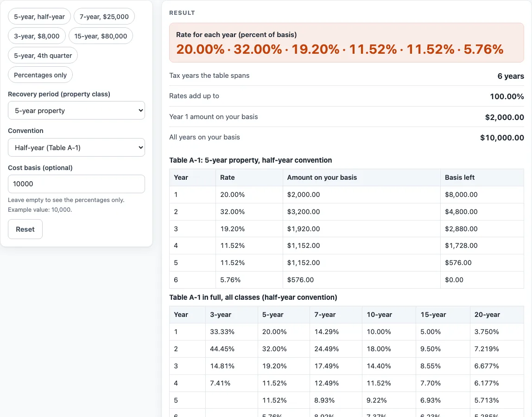The image size is (532, 417).
Task: Expand the Convention dropdown
Action: point(76,148)
